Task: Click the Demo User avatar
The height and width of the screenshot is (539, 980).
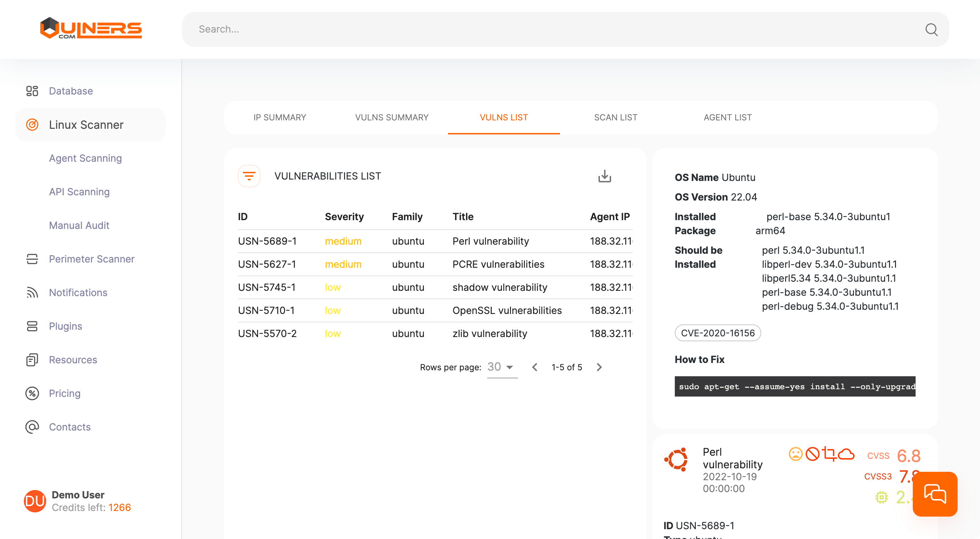Action: pyautogui.click(x=35, y=500)
